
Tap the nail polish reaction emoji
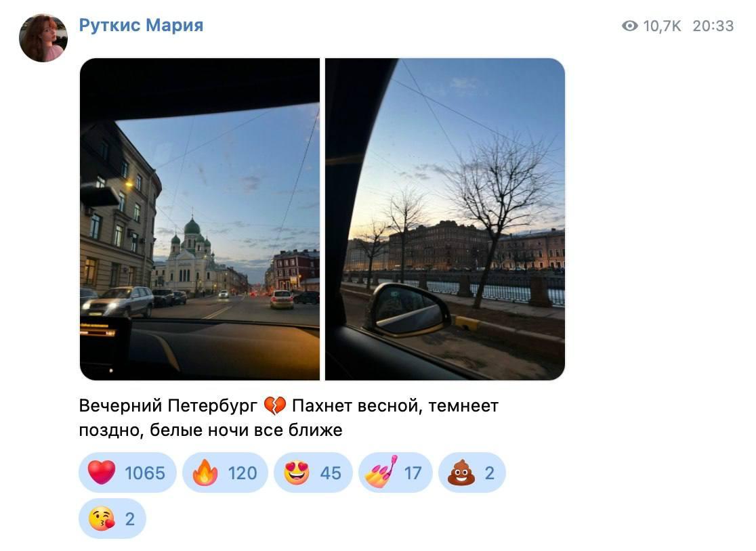[381, 472]
